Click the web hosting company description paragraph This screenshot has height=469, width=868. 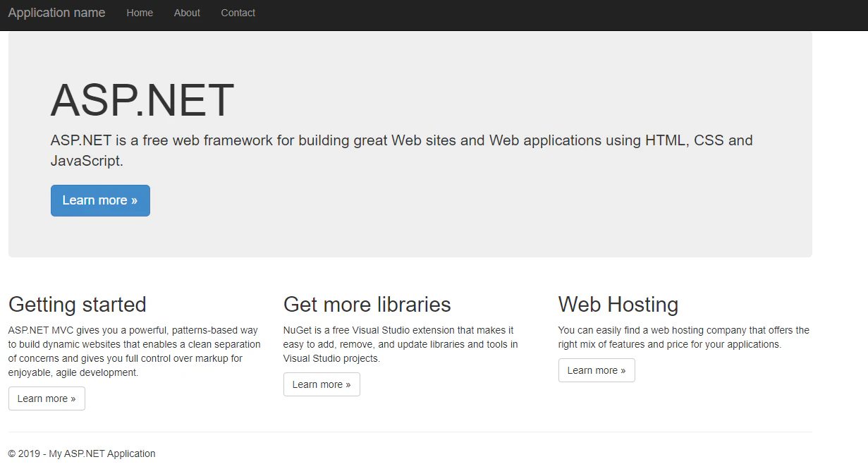684,337
